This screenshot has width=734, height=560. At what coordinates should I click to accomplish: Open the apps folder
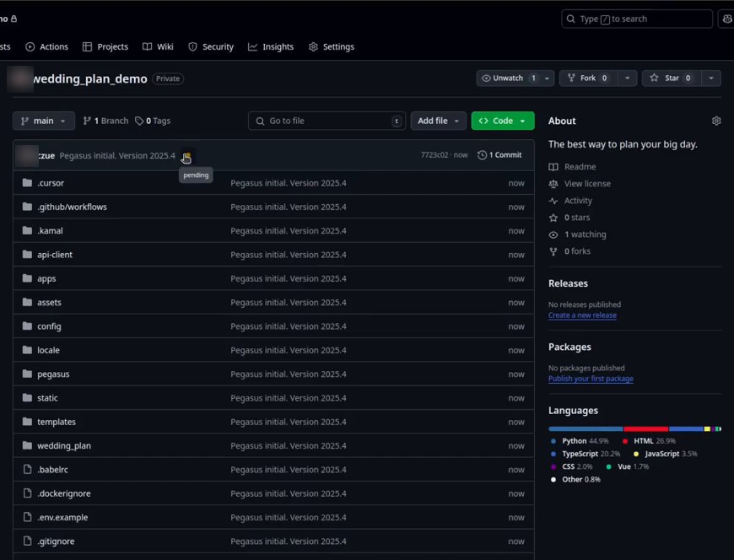(x=46, y=278)
